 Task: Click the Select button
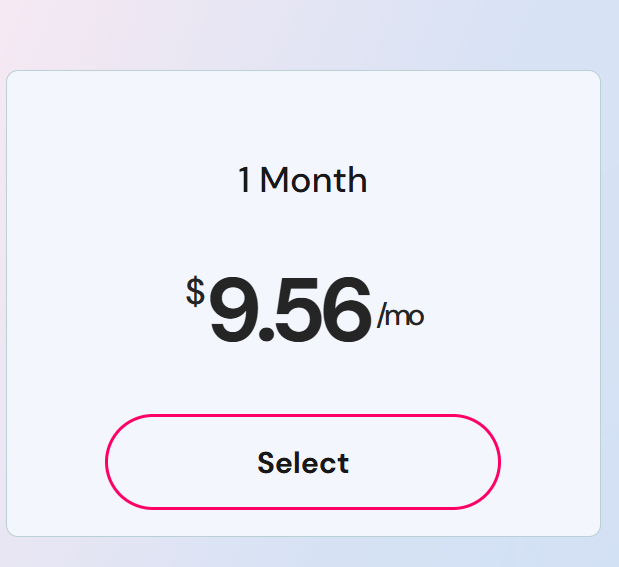tap(303, 462)
